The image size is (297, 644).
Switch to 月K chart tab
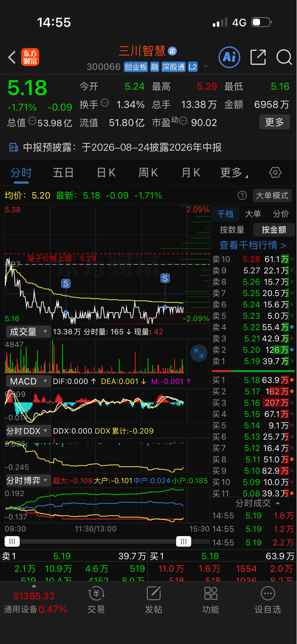(x=191, y=173)
